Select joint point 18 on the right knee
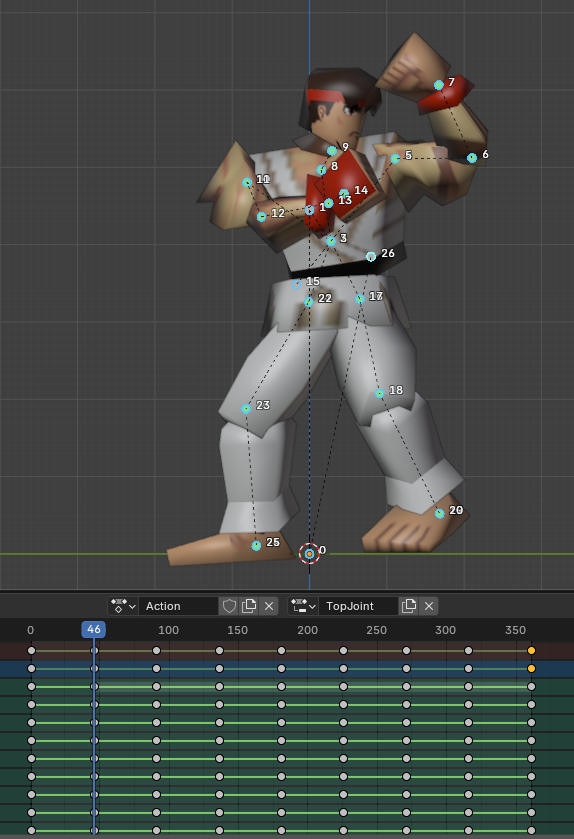This screenshot has width=574, height=839. click(379, 393)
